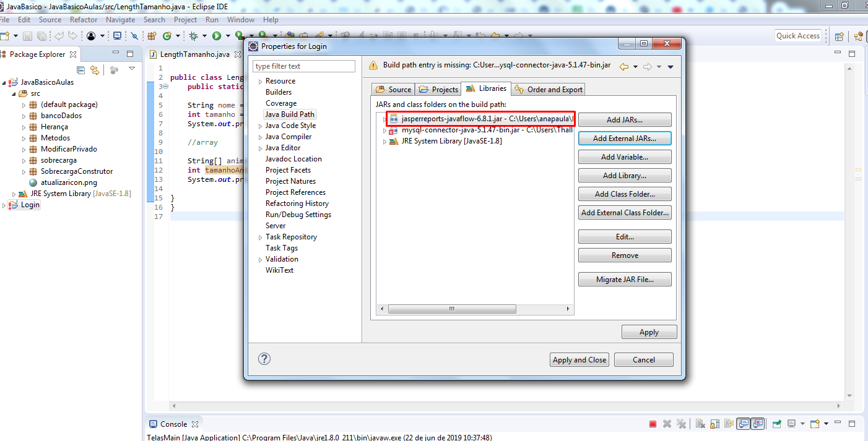Open the Project menu
868x441 pixels.
click(x=185, y=20)
